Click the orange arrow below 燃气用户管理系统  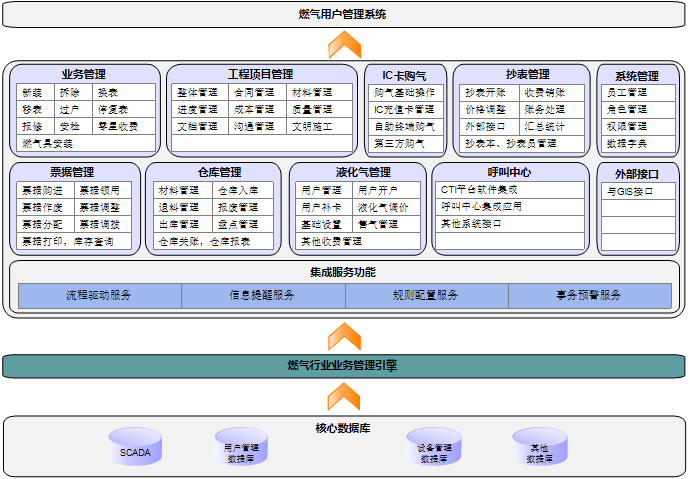click(x=344, y=44)
